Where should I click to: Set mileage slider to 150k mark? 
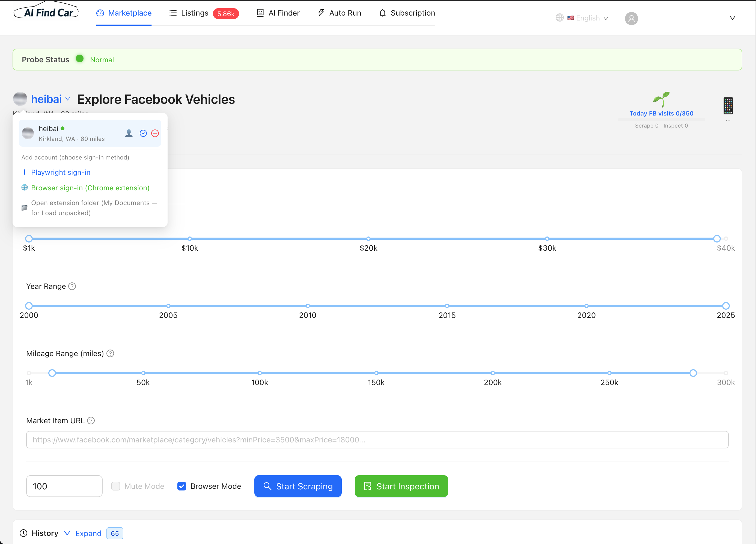point(376,373)
